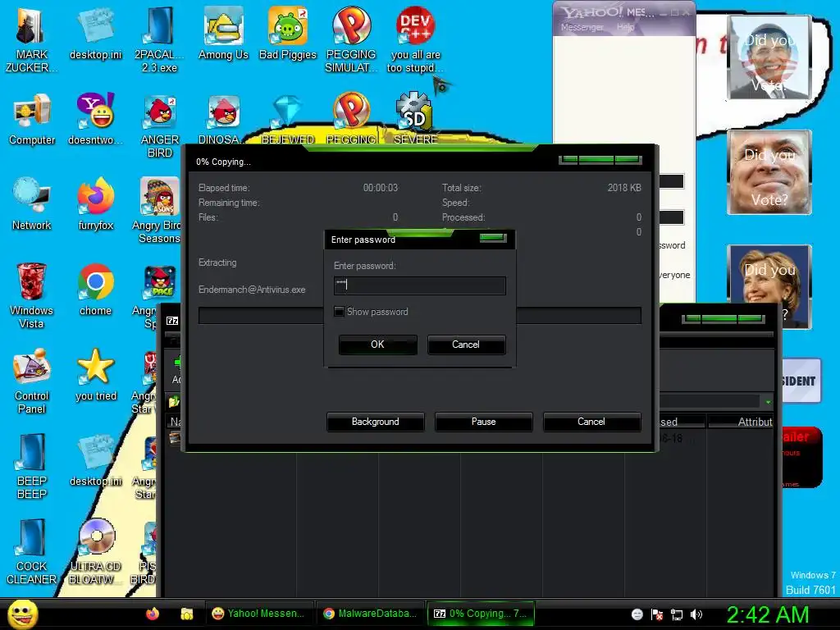Screen dimensions: 840x630
Task: Select the Computer desktop icon
Action: pos(32,120)
